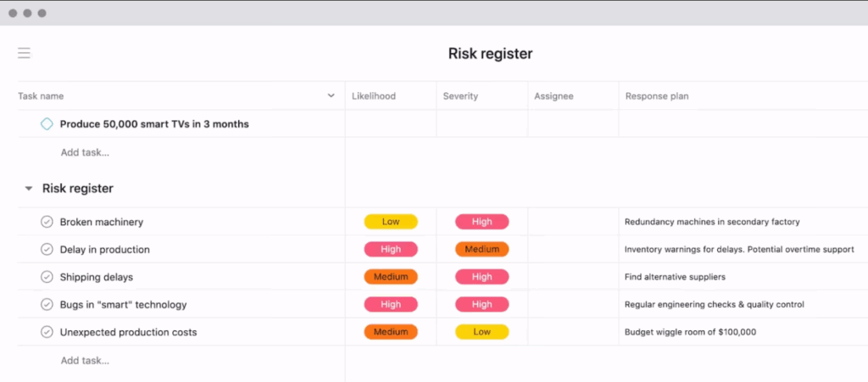The width and height of the screenshot is (868, 382).
Task: Open the Bugs in "smart" technology task
Action: (124, 305)
